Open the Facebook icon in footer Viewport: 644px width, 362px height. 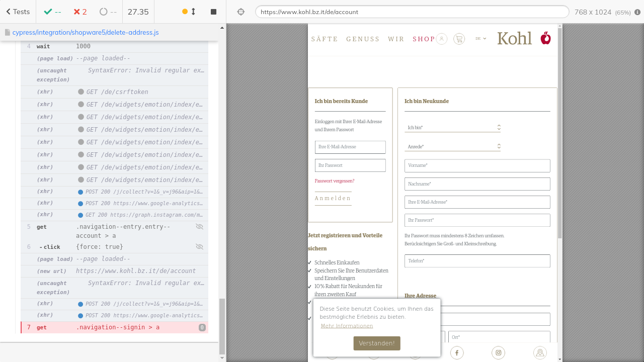click(x=457, y=353)
